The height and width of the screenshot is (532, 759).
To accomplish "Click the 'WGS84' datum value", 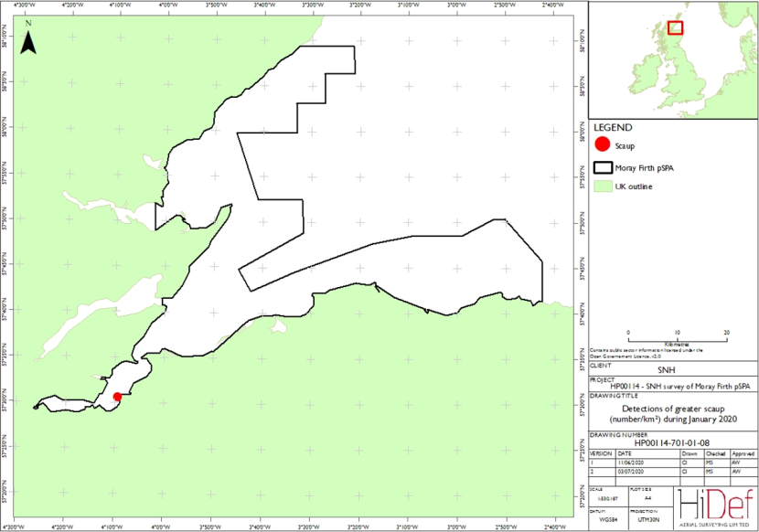I will (607, 519).
